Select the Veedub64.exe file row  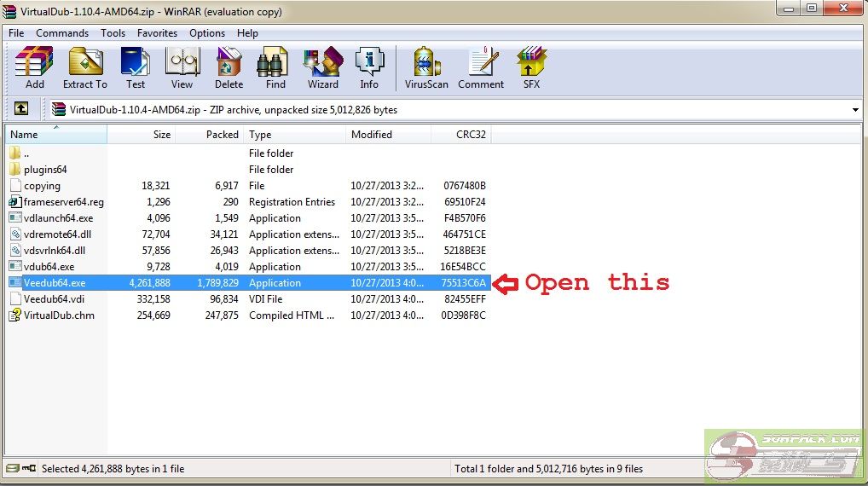[55, 283]
